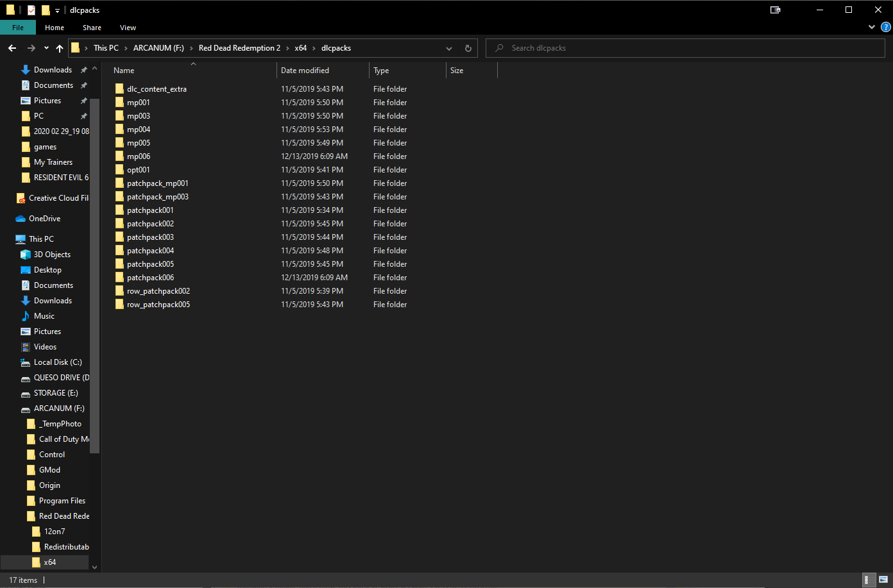This screenshot has height=588, width=893.
Task: Click the Refresh icon beside the address bar
Action: pyautogui.click(x=468, y=48)
